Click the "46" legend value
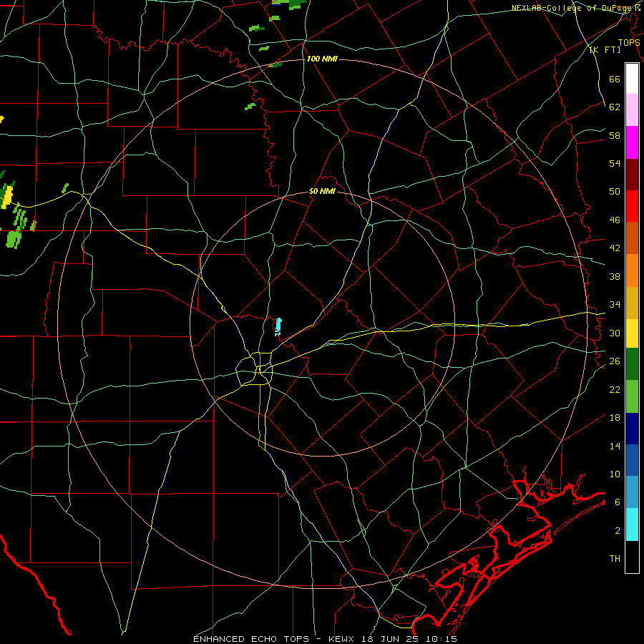This screenshot has height=644, width=644. (615, 220)
